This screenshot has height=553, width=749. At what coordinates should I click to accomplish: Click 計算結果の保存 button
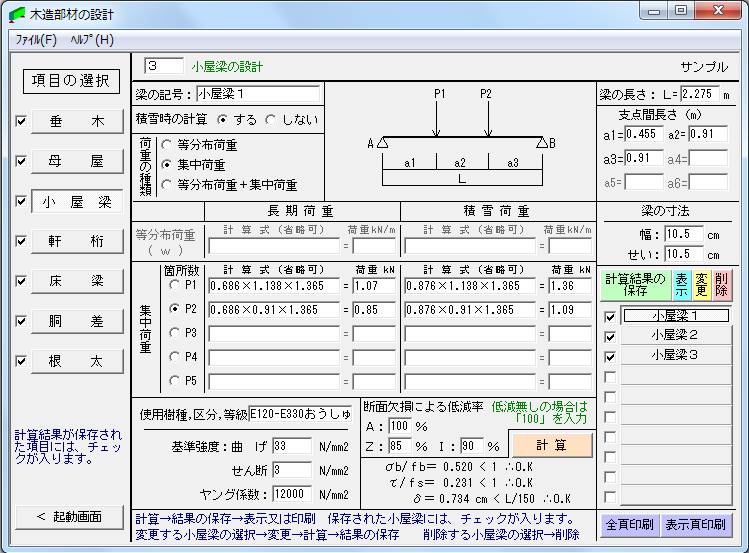click(x=635, y=285)
